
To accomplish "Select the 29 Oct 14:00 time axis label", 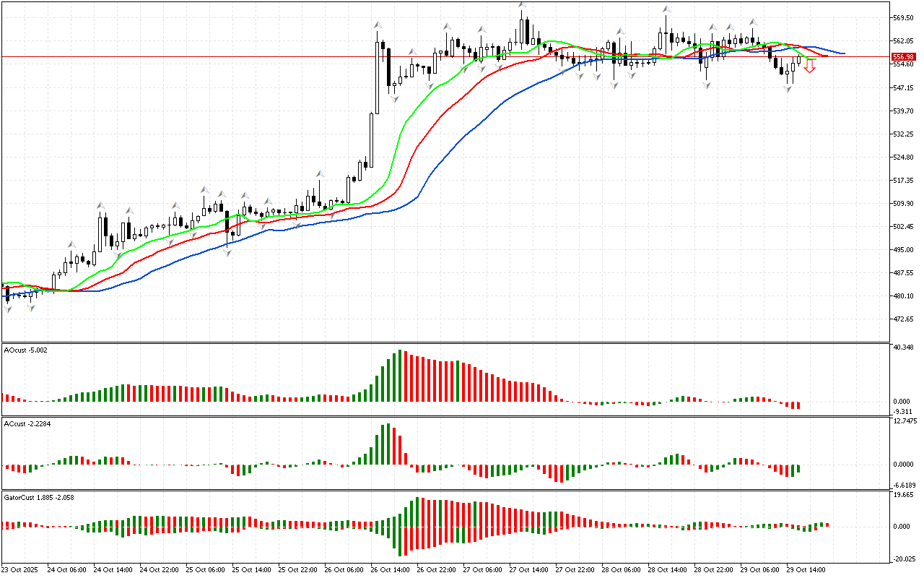I will pos(805,570).
